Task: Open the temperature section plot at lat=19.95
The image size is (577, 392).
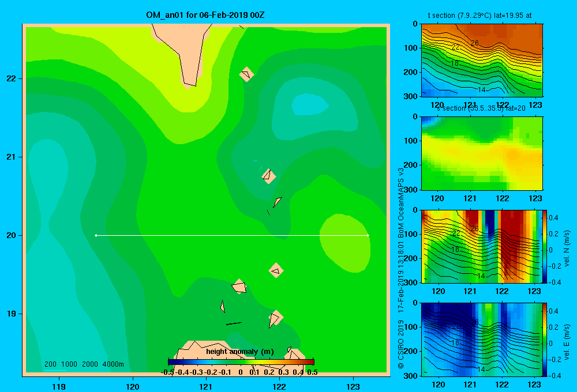Action: [482, 60]
